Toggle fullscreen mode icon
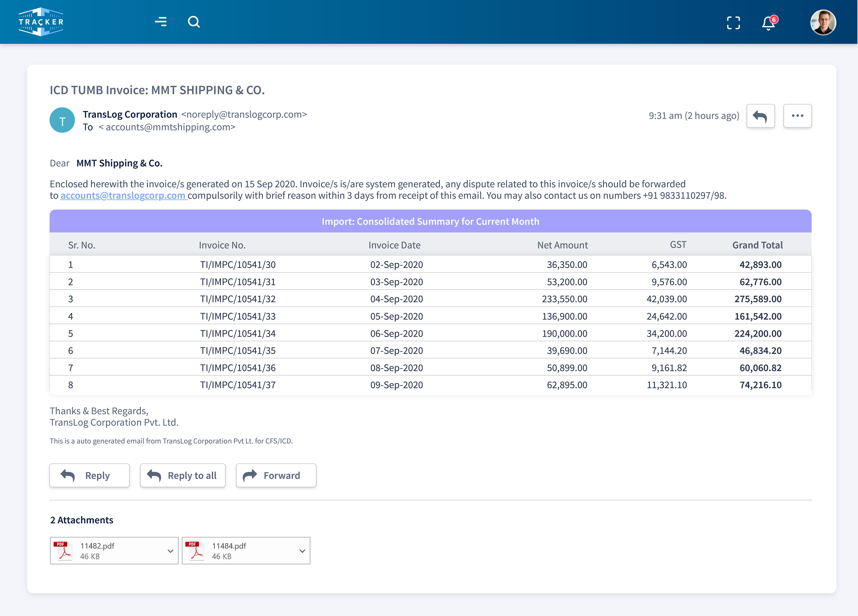The image size is (858, 616). (733, 23)
